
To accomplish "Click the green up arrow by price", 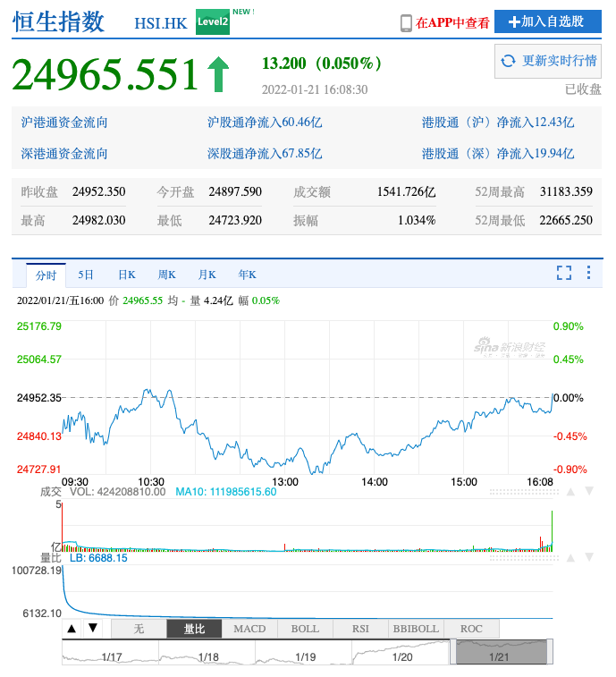I will coord(218,74).
